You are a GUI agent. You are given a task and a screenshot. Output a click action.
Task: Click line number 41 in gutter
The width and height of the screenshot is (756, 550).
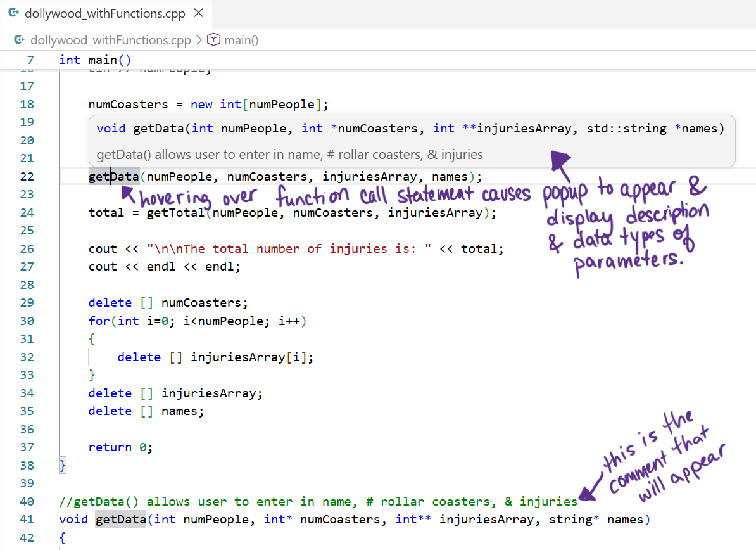point(27,520)
